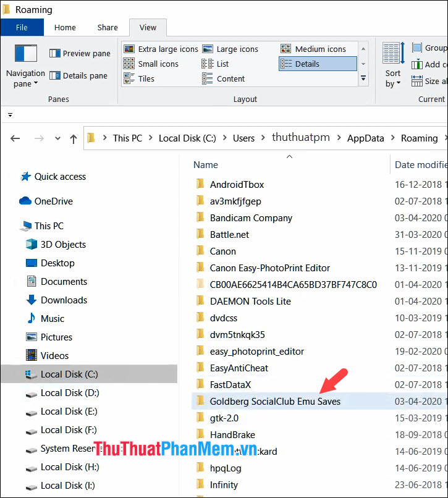Click Users in the address bar

(243, 138)
